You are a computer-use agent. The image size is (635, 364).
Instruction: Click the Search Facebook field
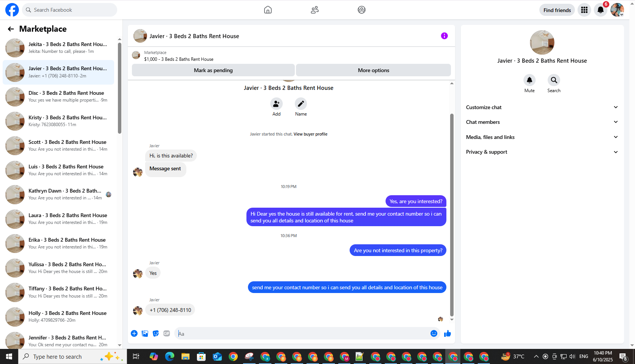70,10
